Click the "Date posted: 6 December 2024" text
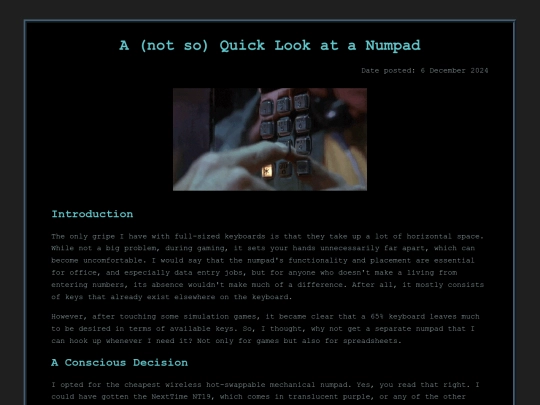 click(425, 71)
